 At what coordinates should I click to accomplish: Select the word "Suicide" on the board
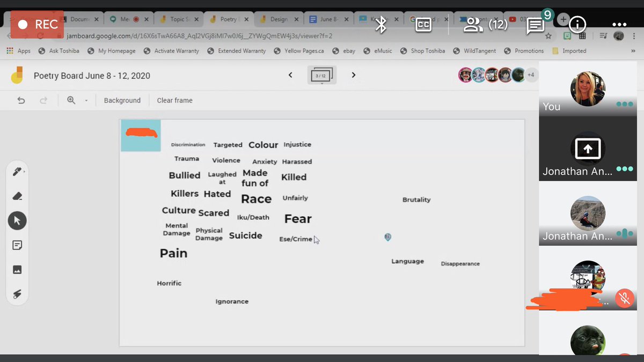(246, 235)
